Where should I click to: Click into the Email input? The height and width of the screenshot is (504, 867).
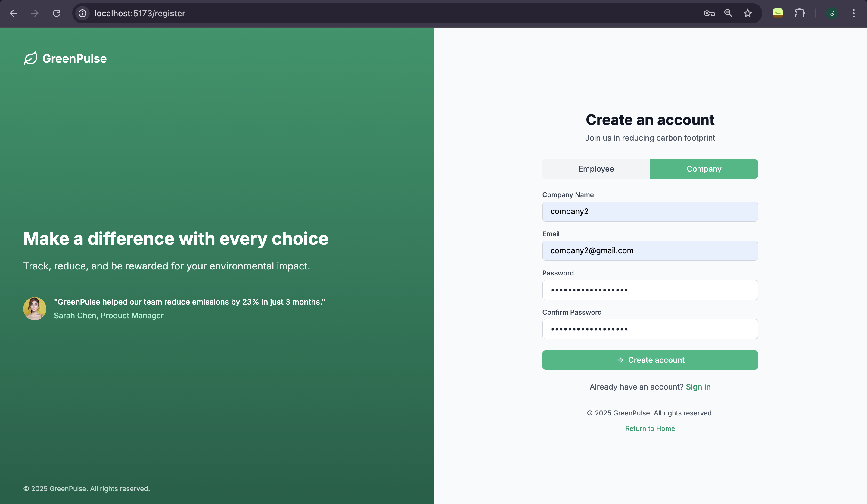coord(650,251)
